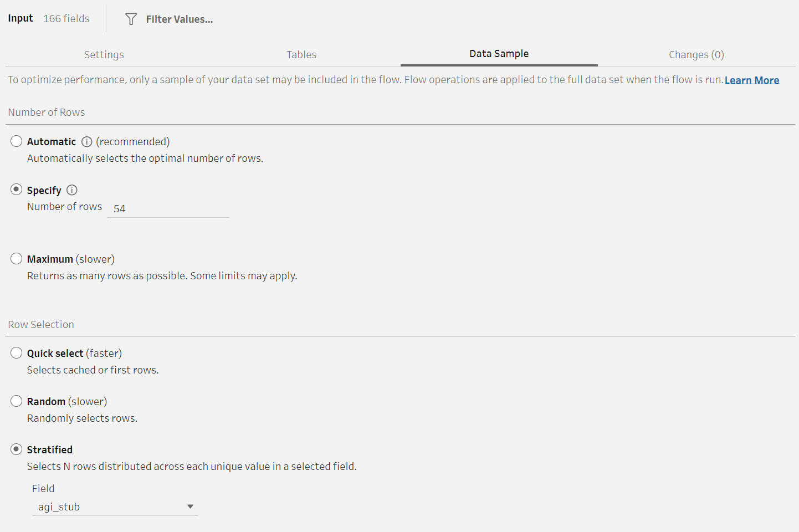This screenshot has height=532, width=799.
Task: Click the Filter Values funnel icon
Action: tap(131, 19)
